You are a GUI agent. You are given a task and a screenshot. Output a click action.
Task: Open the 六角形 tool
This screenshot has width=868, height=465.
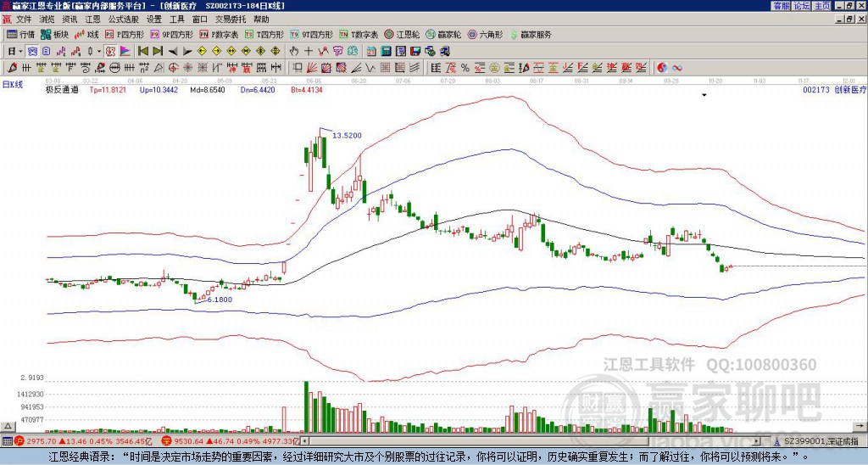pos(486,34)
